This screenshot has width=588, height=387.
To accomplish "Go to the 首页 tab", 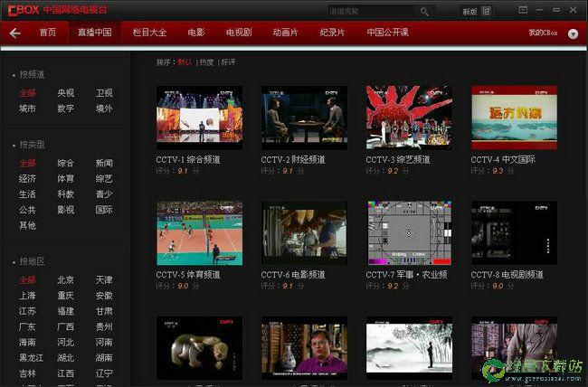I will [47, 33].
